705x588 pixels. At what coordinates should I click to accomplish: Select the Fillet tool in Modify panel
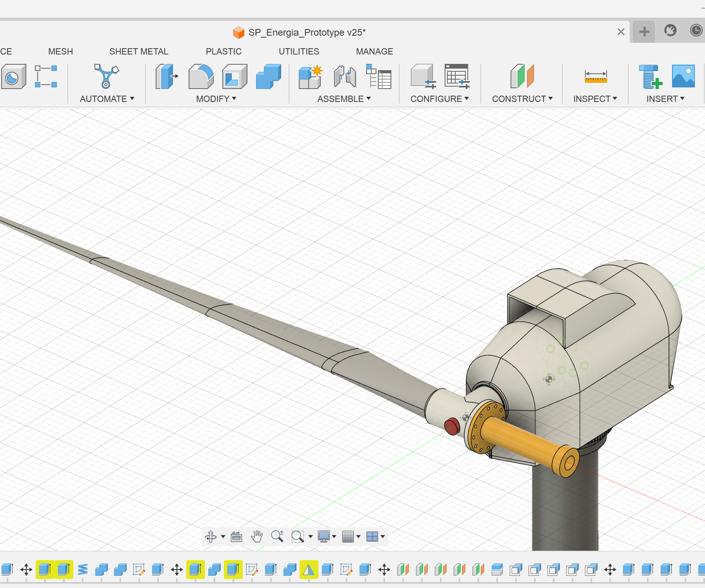pos(201,77)
